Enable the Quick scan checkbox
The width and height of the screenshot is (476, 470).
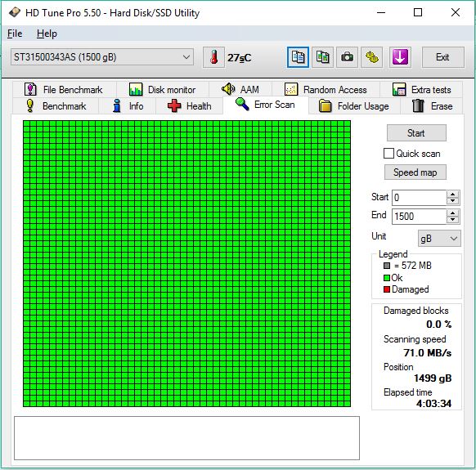(388, 154)
